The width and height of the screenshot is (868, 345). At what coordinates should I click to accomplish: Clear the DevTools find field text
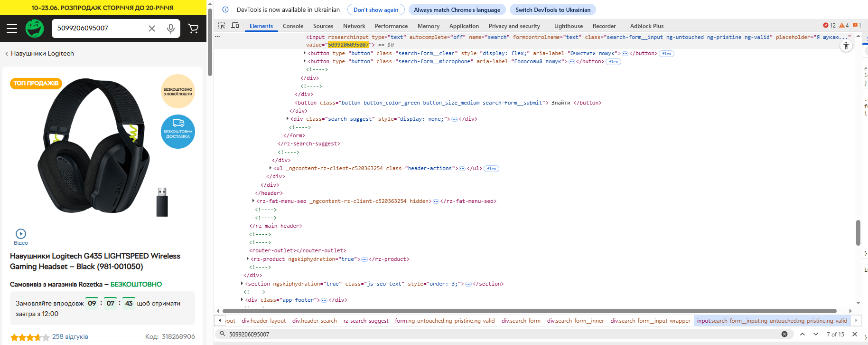pyautogui.click(x=784, y=334)
